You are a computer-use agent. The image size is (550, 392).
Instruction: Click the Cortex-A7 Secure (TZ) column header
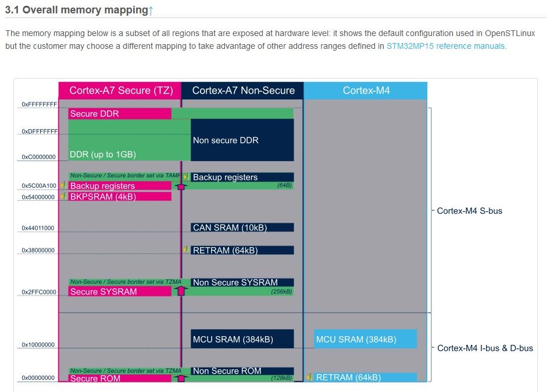point(120,91)
